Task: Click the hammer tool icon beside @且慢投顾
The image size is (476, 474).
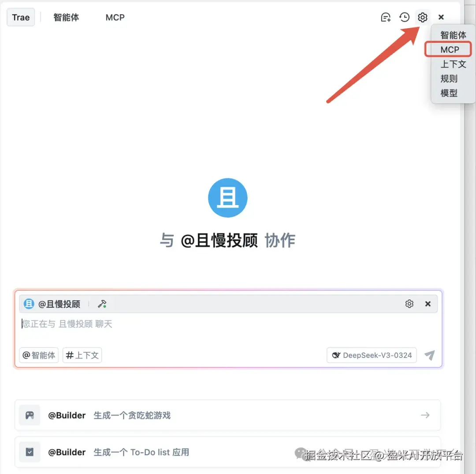Action: [x=101, y=303]
